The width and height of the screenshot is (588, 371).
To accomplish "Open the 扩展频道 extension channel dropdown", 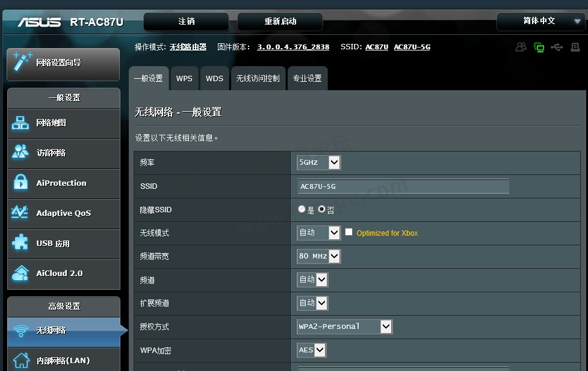I will coord(312,303).
